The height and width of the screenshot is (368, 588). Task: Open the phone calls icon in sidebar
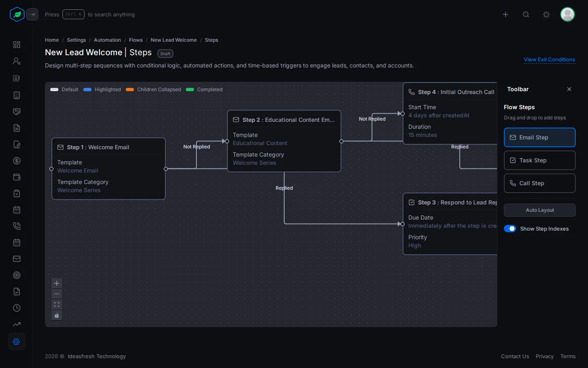click(17, 226)
